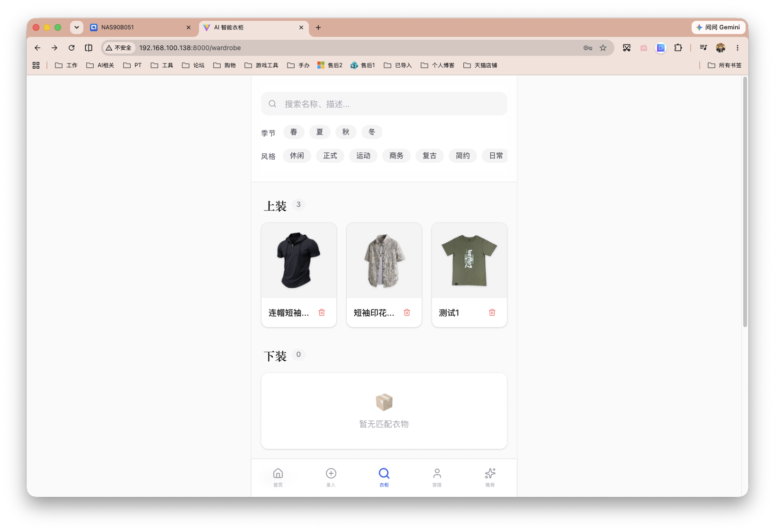This screenshot has height=532, width=775.
Task: Delete the 短袖印花 shirt item
Action: coord(407,312)
